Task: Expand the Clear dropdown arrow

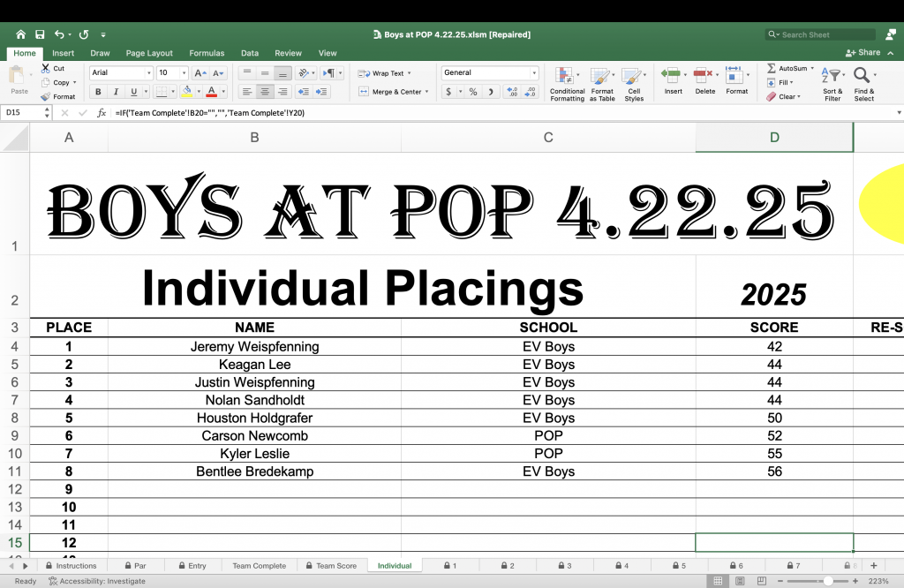Action: [x=799, y=97]
